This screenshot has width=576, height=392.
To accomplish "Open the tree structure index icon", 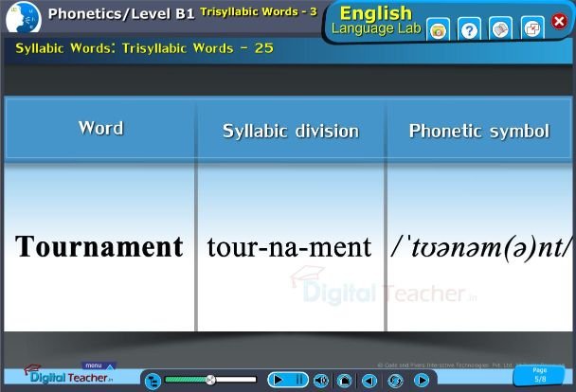I will [153, 382].
